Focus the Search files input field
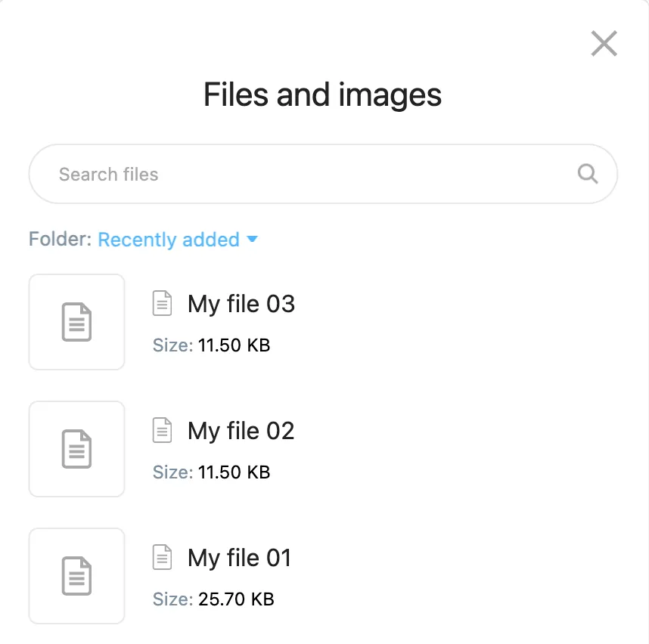This screenshot has height=644, width=649. click(303, 175)
